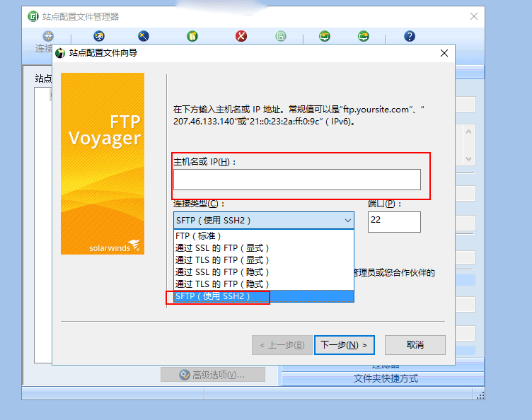Click the port field showing 22
The width and height of the screenshot is (532, 420).
click(394, 222)
